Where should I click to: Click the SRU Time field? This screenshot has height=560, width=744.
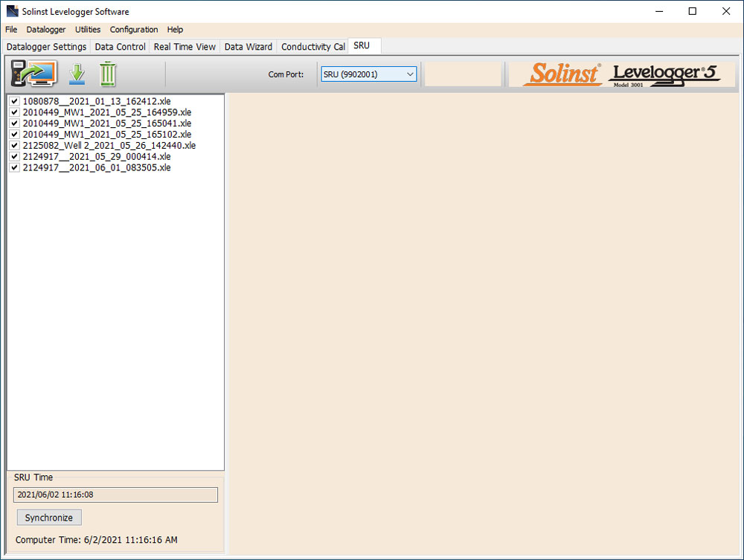pyautogui.click(x=115, y=495)
